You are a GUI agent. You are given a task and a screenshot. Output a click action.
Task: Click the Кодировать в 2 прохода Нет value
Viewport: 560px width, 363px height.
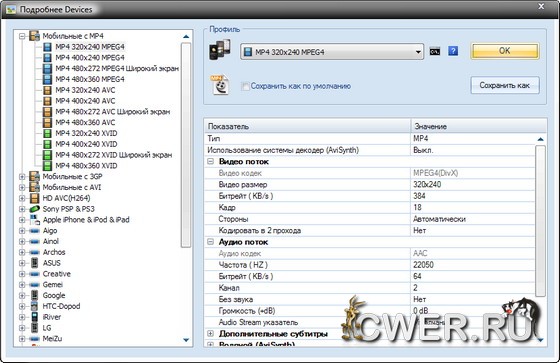(419, 230)
